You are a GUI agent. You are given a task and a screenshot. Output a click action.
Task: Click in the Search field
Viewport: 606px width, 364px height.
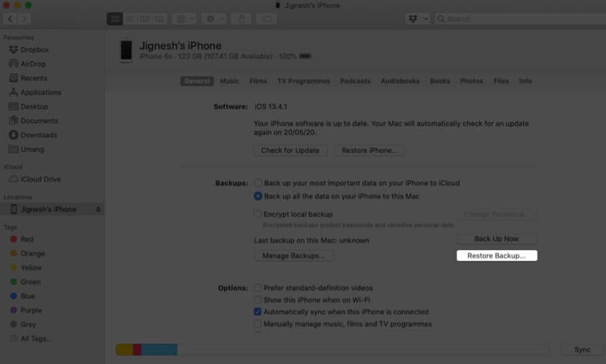(520, 19)
